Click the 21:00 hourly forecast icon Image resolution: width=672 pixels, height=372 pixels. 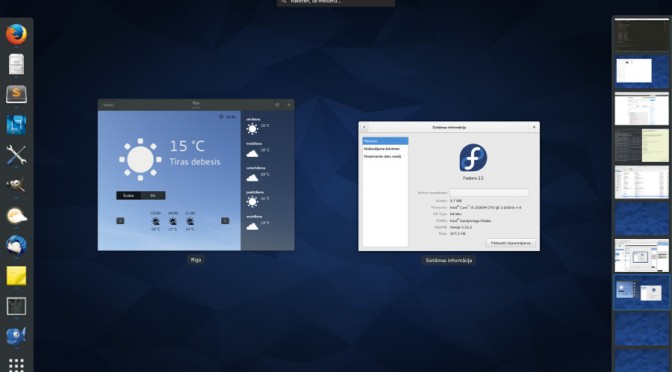coord(190,221)
